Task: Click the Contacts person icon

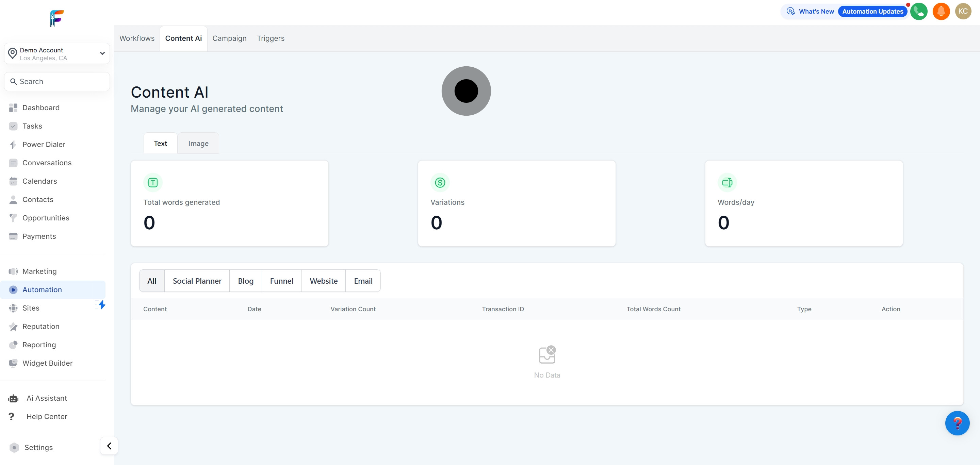Action: [13, 200]
